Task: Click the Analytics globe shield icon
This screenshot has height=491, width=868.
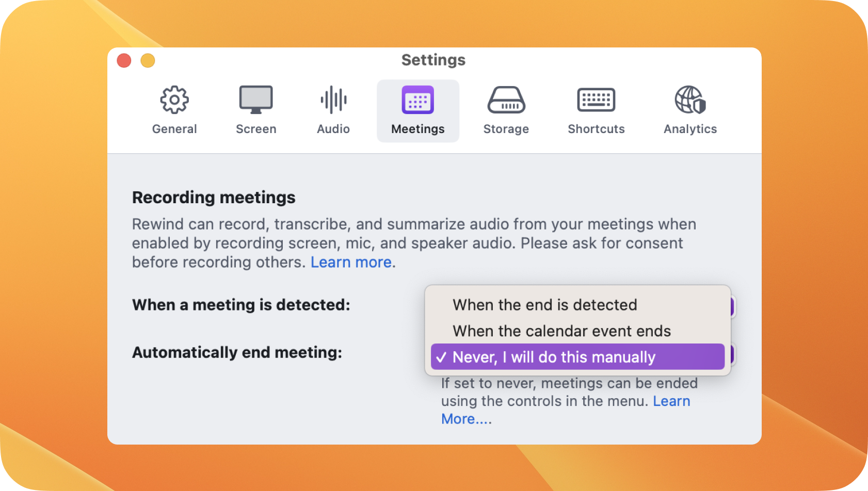Action: pyautogui.click(x=690, y=100)
